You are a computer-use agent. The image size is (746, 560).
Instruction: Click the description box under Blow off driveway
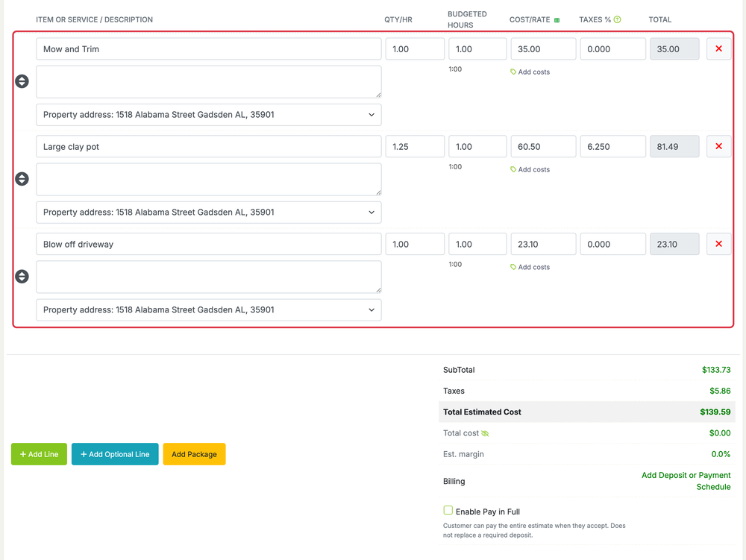208,277
